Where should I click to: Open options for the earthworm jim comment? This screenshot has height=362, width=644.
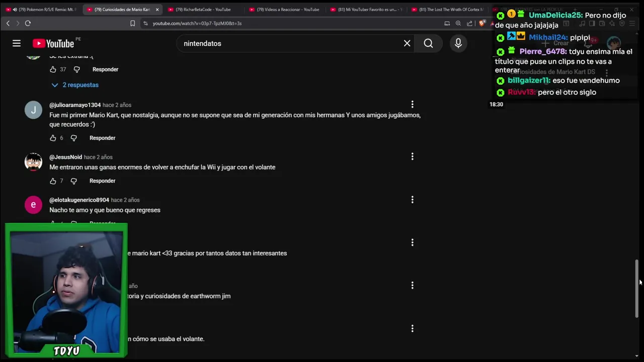point(412,286)
